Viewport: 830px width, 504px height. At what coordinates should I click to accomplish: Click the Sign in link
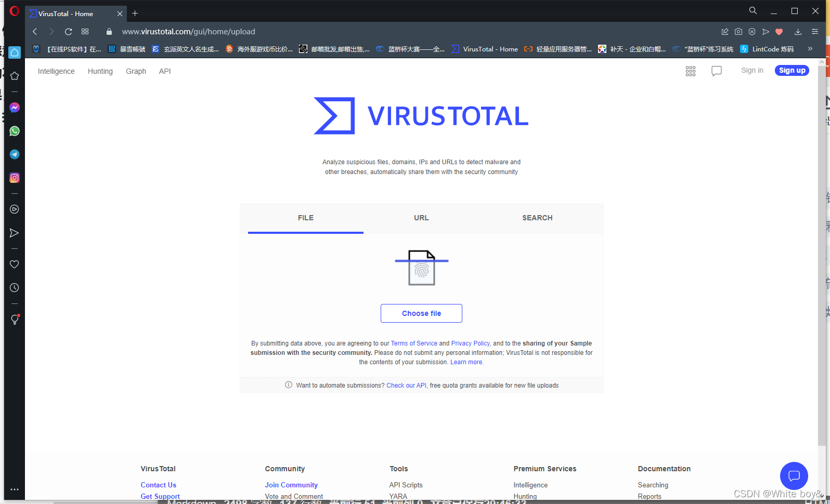(752, 71)
